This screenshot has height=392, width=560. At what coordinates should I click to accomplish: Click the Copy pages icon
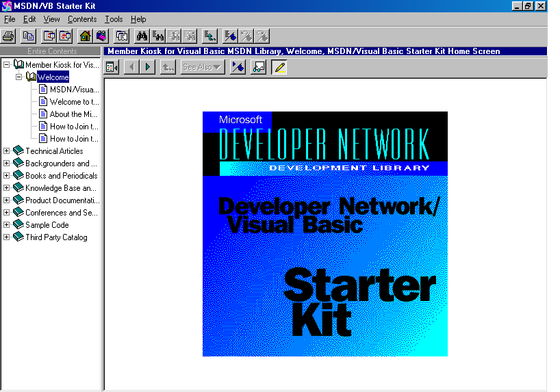click(x=28, y=36)
